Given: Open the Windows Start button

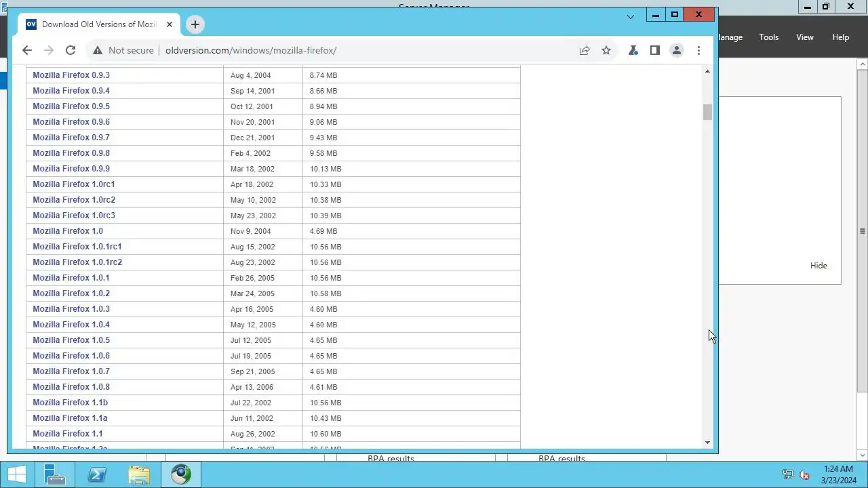Looking at the screenshot, I should pos(17,474).
